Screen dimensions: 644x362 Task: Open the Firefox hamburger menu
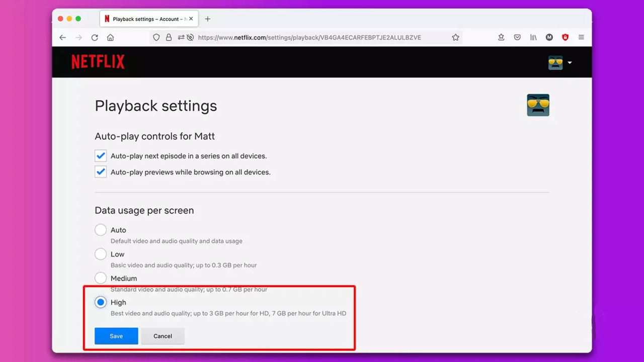click(x=581, y=37)
